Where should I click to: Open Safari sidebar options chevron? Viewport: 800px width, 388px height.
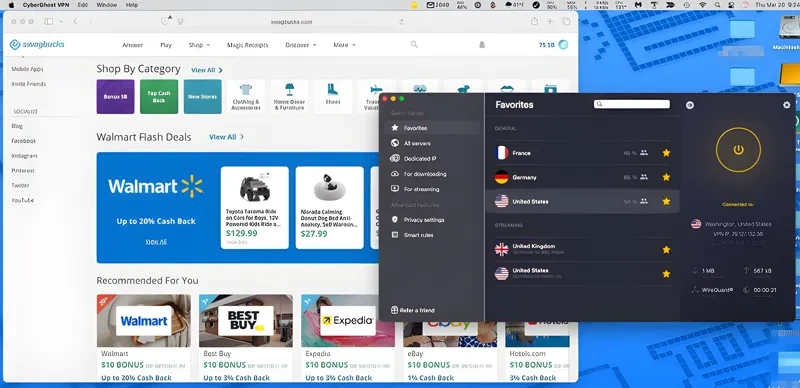click(x=61, y=21)
